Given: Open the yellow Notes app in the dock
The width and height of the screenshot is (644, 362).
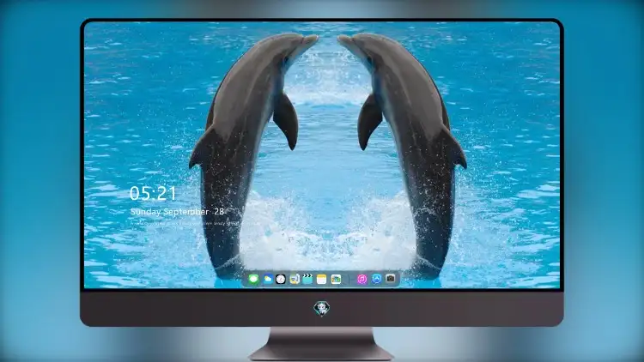Looking at the screenshot, I should 322,279.
